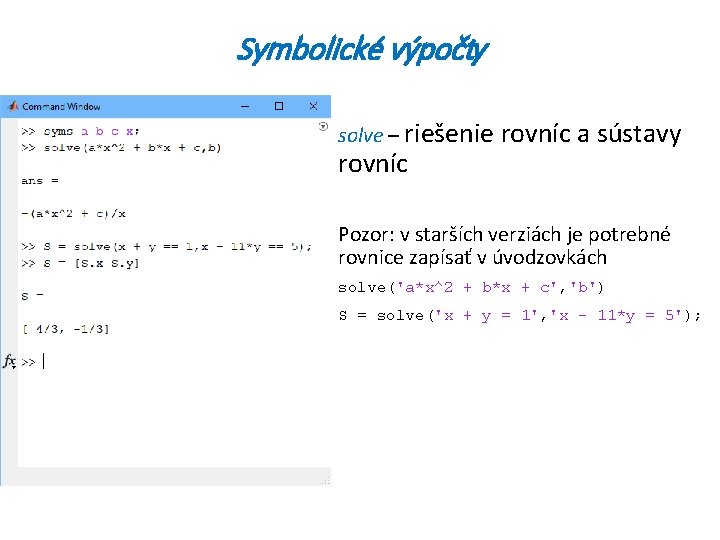The height and width of the screenshot is (540, 720).
Task: Open the Command Window actions dropdown arrow
Action: [323, 126]
